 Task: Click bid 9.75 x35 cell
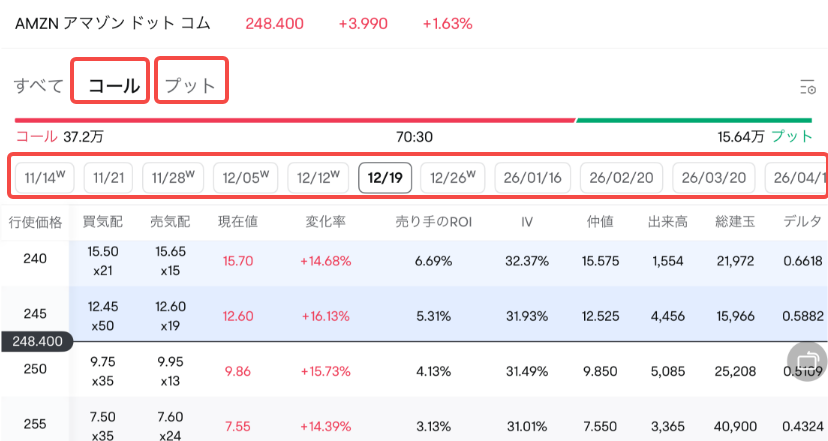(x=102, y=371)
